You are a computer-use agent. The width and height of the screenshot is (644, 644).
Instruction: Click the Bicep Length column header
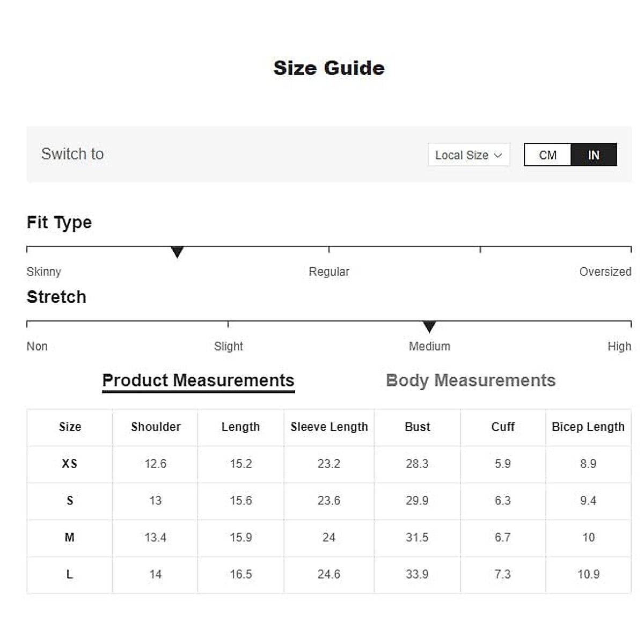pos(588,427)
